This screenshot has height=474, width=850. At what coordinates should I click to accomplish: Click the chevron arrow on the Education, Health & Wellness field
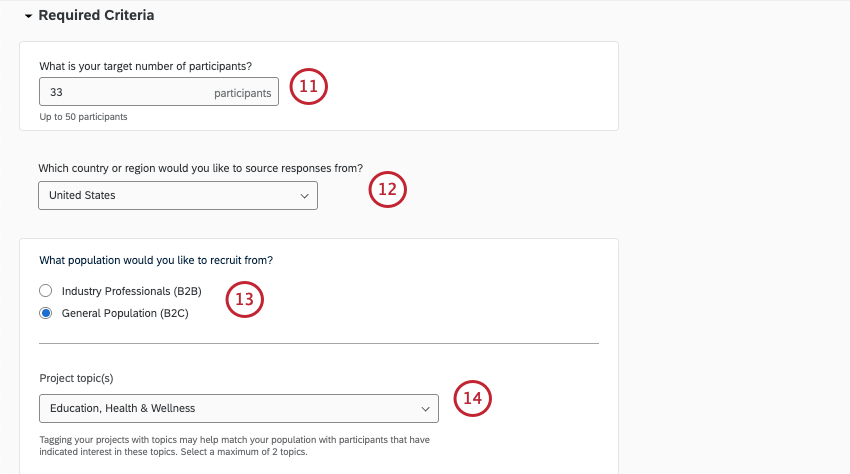425,408
